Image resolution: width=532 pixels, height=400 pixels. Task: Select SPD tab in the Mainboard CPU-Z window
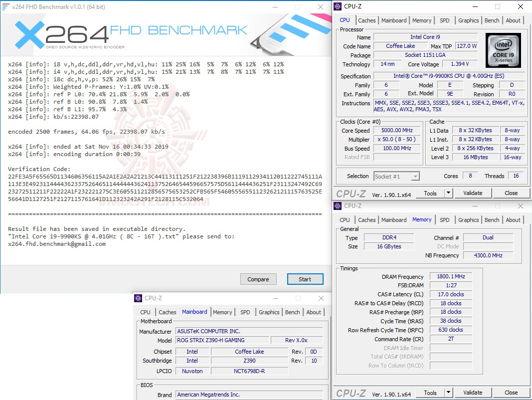point(245,312)
